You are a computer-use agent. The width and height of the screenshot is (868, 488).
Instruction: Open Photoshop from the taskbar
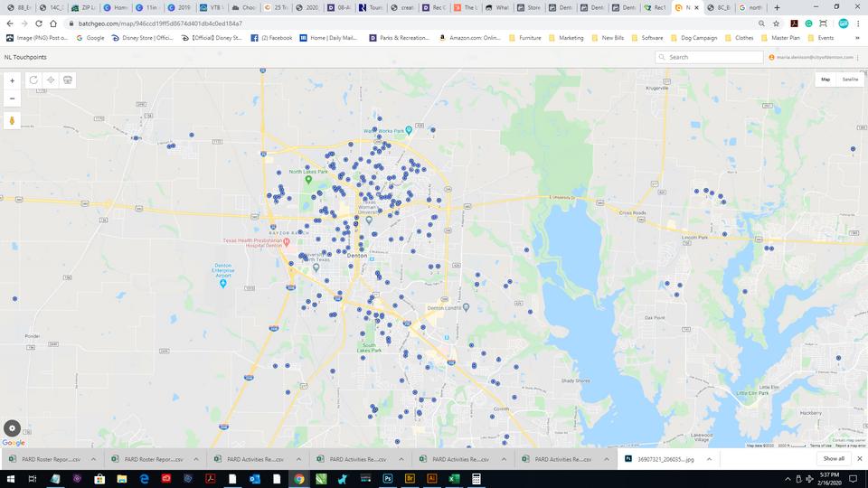(388, 479)
